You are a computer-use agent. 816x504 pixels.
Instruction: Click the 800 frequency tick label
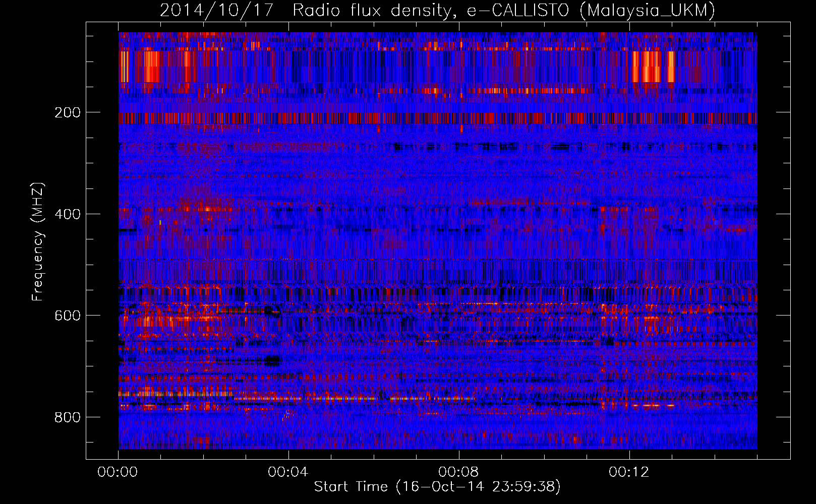pos(67,417)
